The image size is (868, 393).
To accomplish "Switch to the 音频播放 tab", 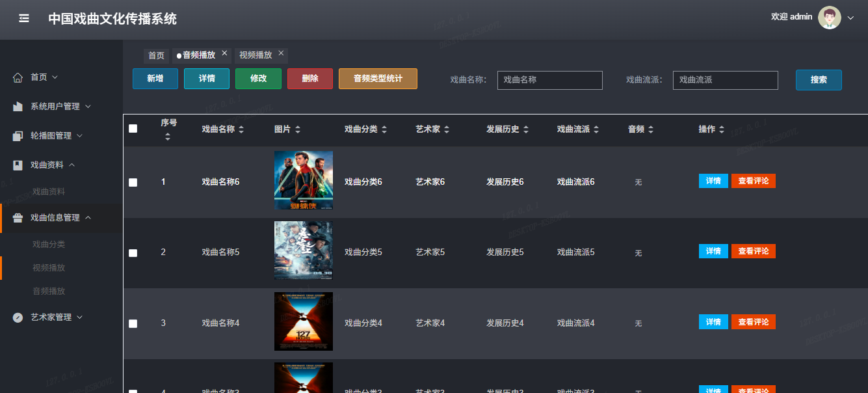I will tap(198, 55).
